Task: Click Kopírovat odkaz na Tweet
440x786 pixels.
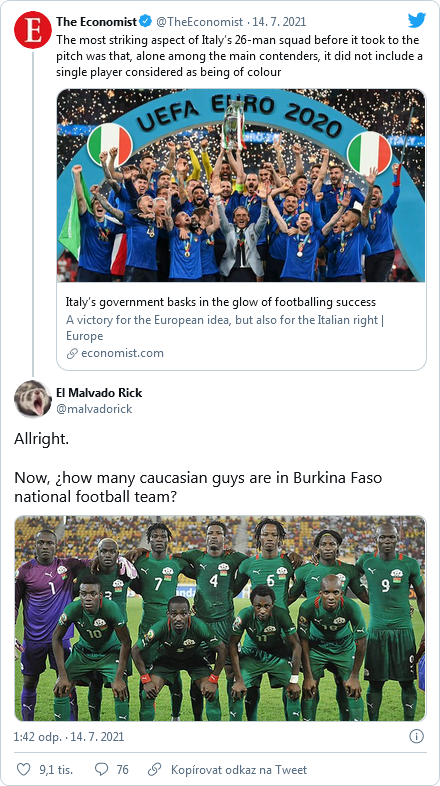Action: [x=239, y=769]
